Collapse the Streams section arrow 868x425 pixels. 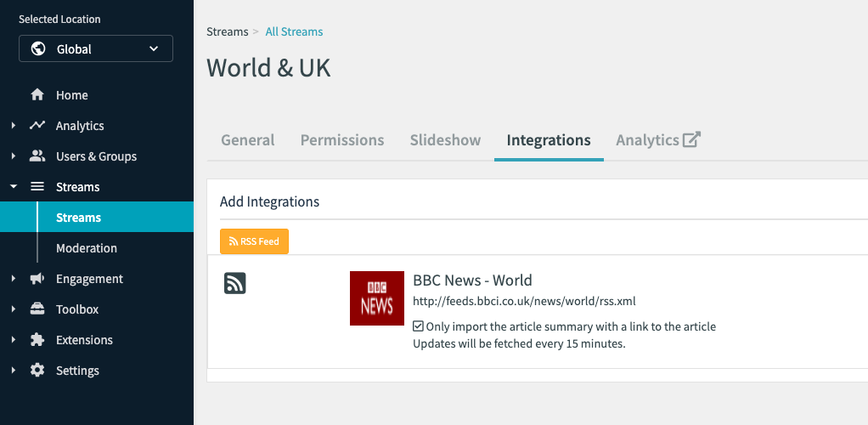click(14, 187)
